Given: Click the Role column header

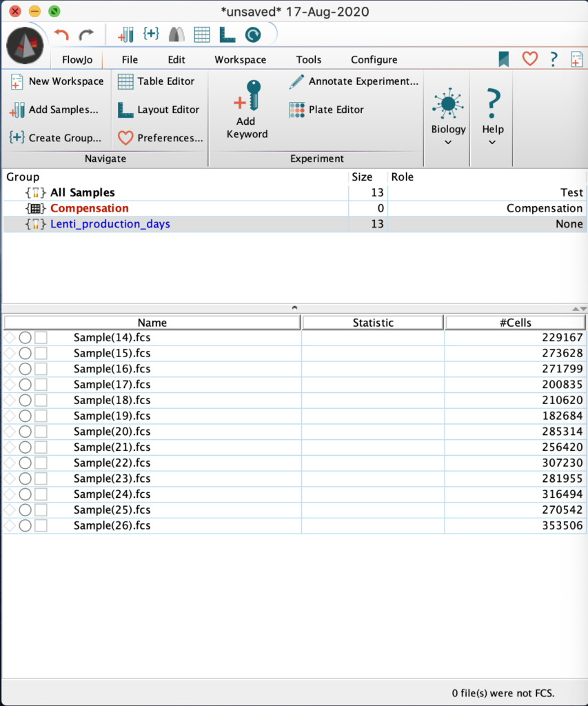Looking at the screenshot, I should pyautogui.click(x=402, y=177).
